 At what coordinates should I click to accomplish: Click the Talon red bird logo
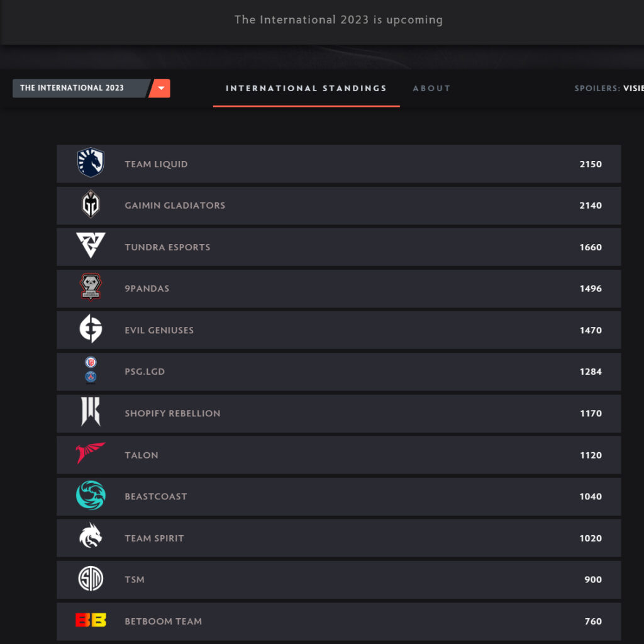point(91,453)
